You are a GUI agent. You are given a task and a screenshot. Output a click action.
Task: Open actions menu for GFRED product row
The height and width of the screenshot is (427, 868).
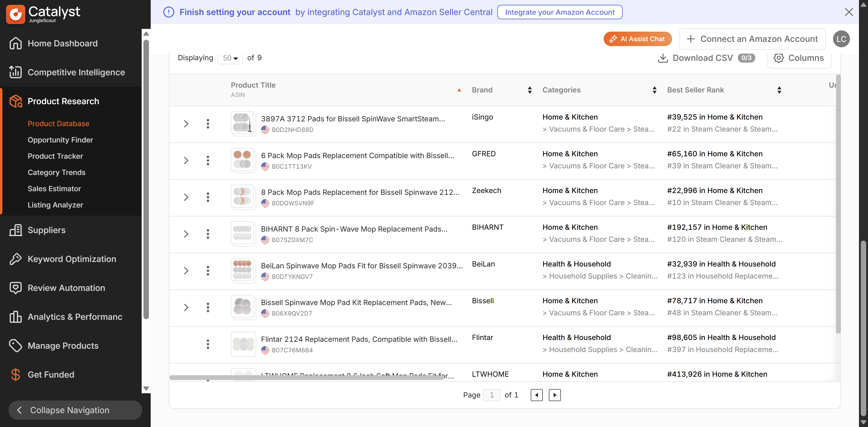tap(208, 160)
